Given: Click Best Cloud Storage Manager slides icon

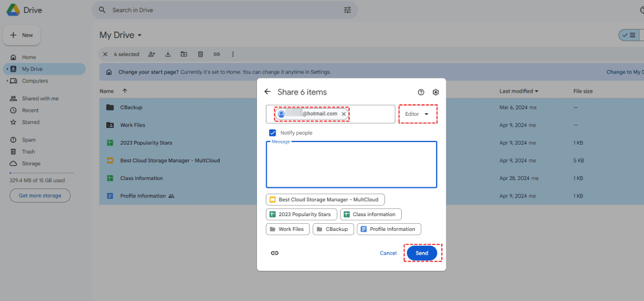Looking at the screenshot, I should pos(109,161).
